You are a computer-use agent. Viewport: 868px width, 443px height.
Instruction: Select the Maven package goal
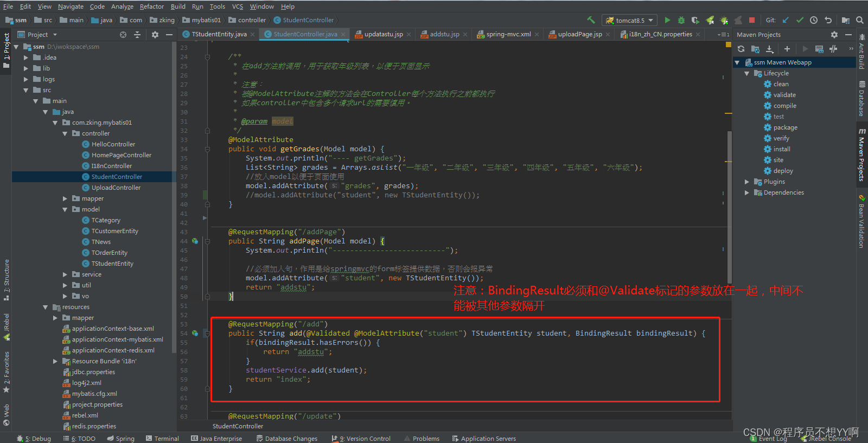[x=785, y=127]
